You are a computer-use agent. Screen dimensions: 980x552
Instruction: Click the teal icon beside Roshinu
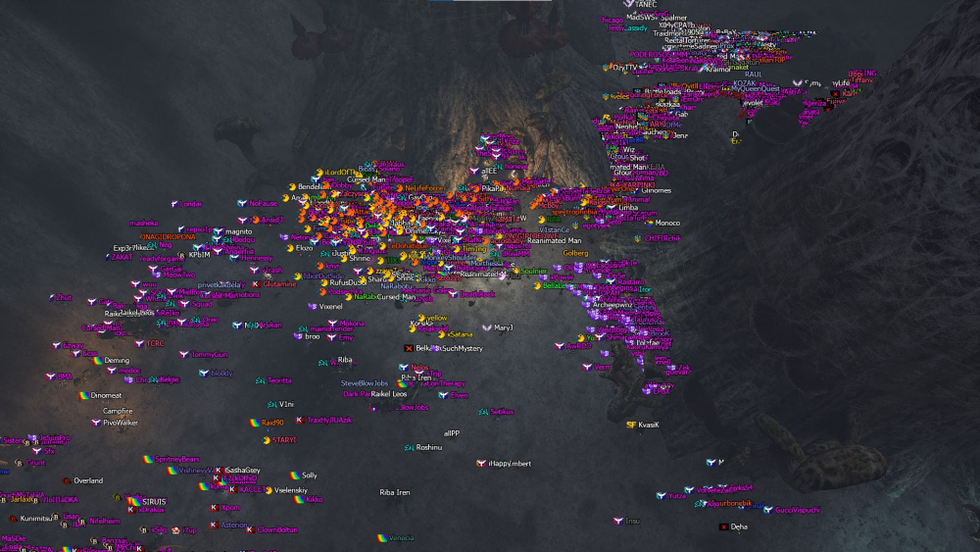(x=409, y=448)
